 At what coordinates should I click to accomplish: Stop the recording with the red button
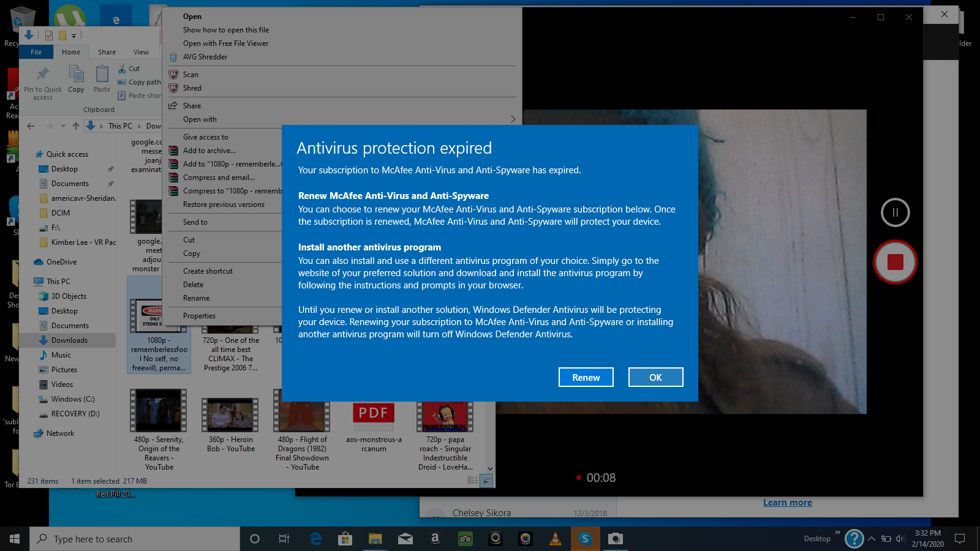(895, 262)
